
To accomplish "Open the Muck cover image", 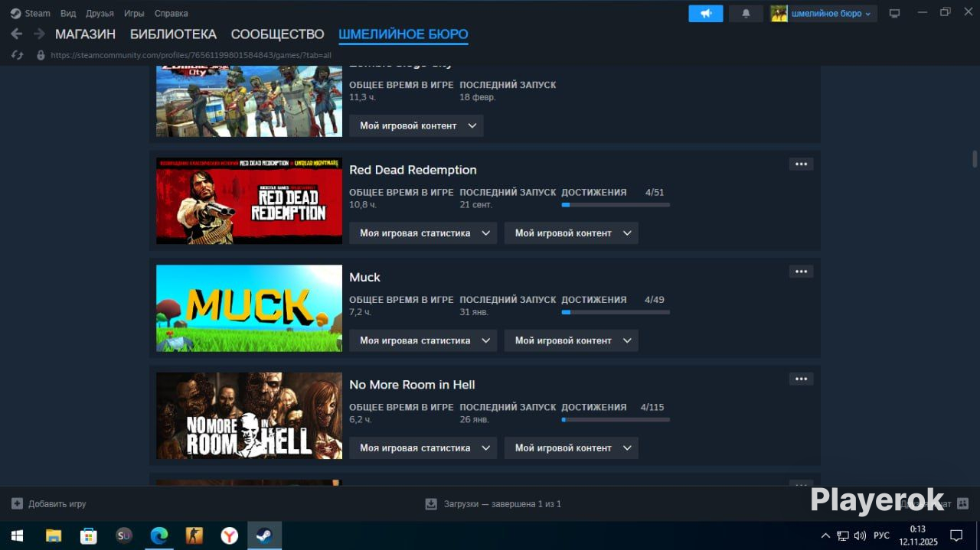I will tap(249, 308).
